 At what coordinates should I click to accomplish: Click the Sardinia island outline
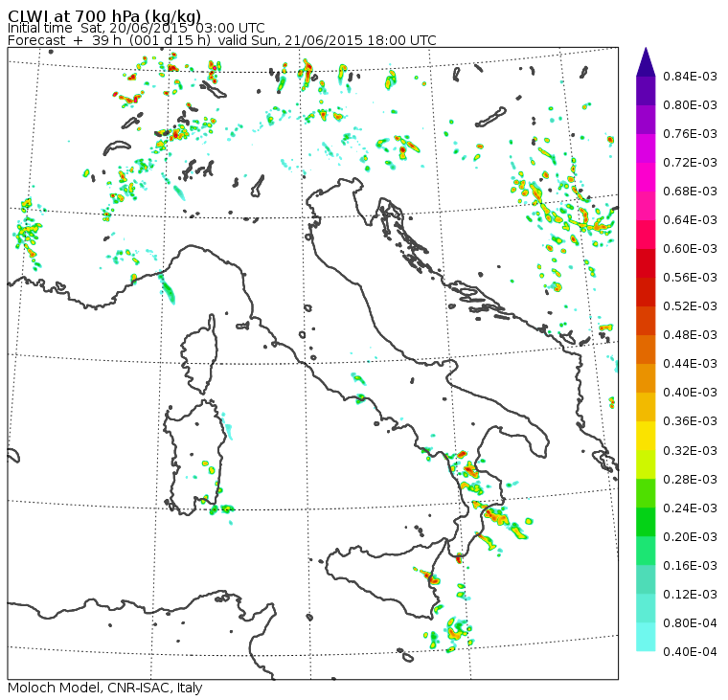(195, 457)
